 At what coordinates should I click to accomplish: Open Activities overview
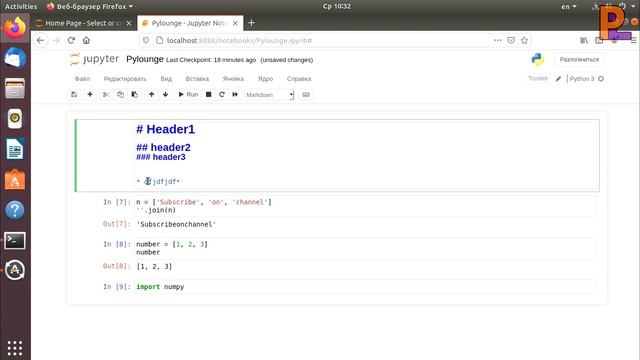click(x=21, y=6)
